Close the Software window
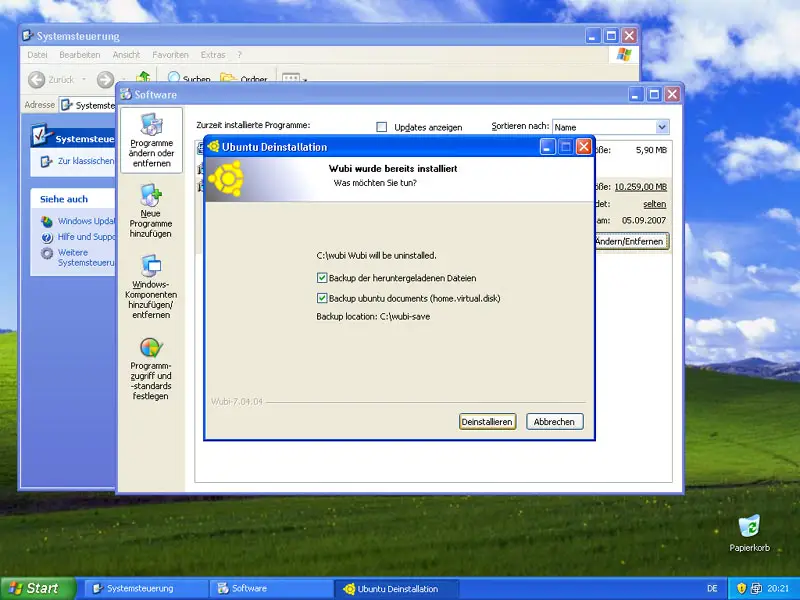Image resolution: width=800 pixels, height=600 pixels. pyautogui.click(x=672, y=94)
